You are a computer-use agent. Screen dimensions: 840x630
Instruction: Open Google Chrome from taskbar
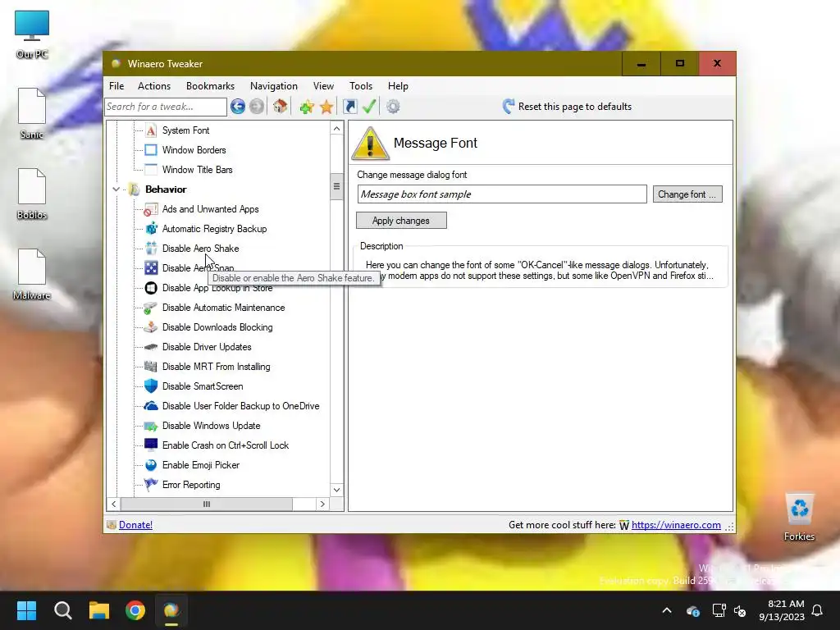tap(135, 610)
